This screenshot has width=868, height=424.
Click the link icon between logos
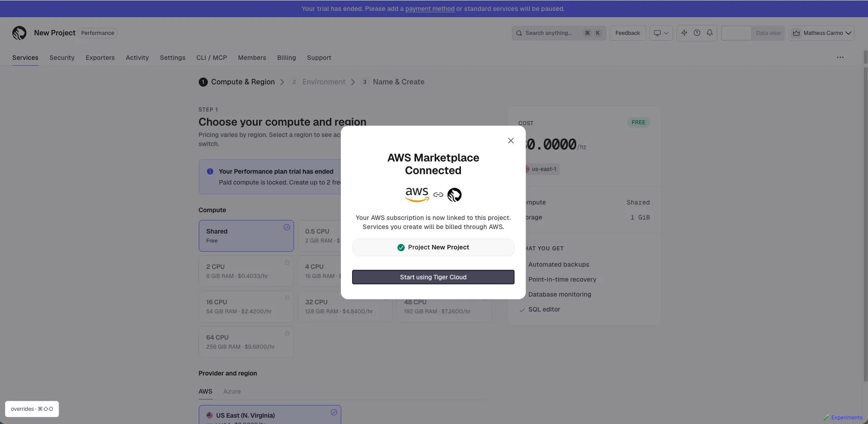[x=438, y=195]
